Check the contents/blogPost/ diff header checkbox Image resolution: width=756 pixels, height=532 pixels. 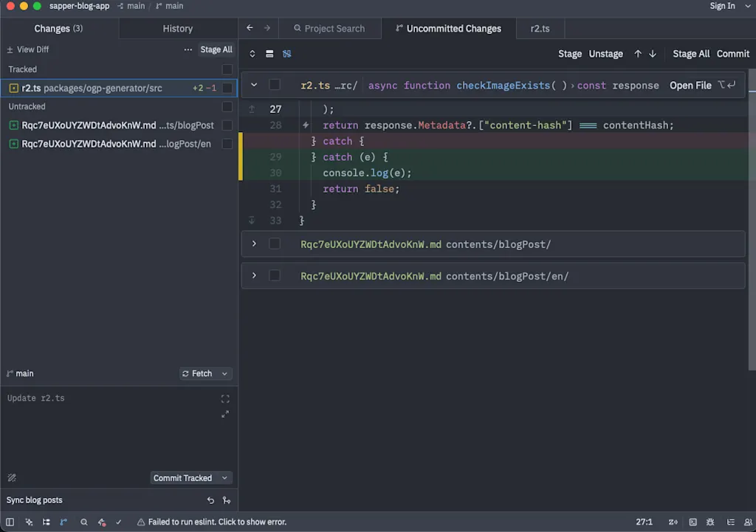tap(275, 243)
